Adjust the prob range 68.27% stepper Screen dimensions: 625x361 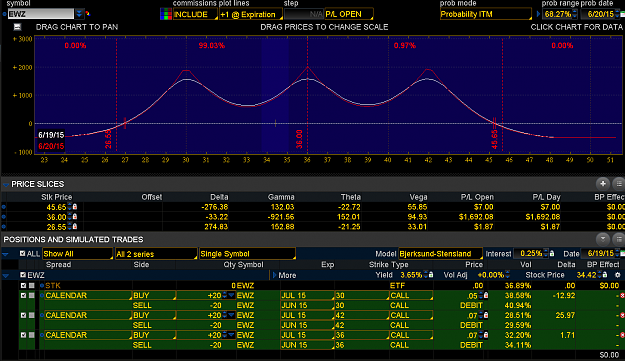click(x=574, y=14)
